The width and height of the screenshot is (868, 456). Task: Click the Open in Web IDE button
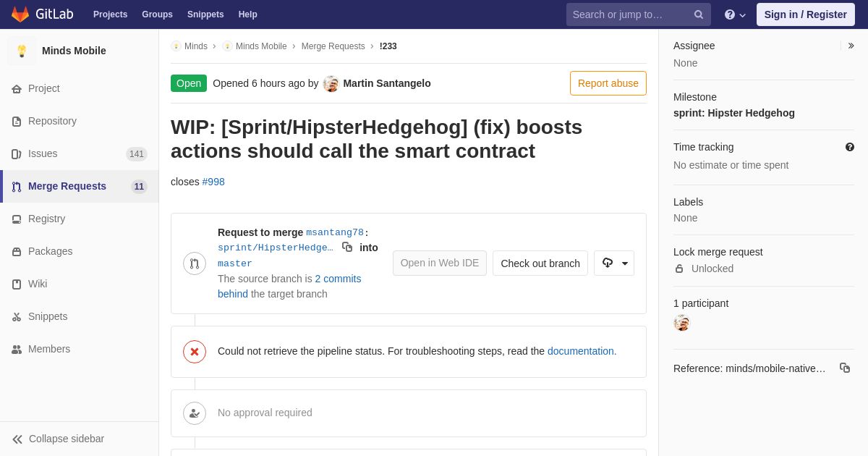pyautogui.click(x=440, y=263)
